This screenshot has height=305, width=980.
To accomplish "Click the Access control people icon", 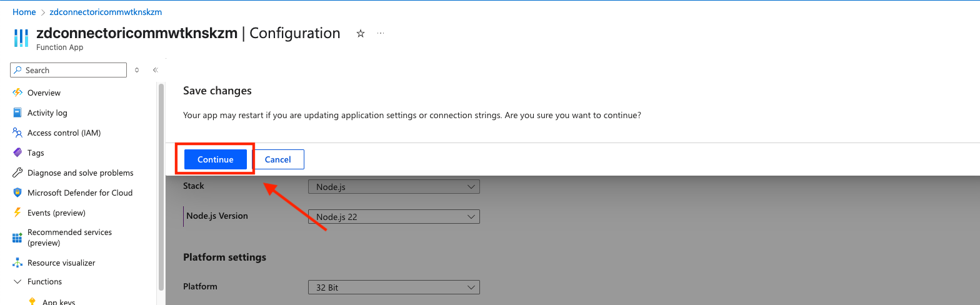I will (x=17, y=132).
